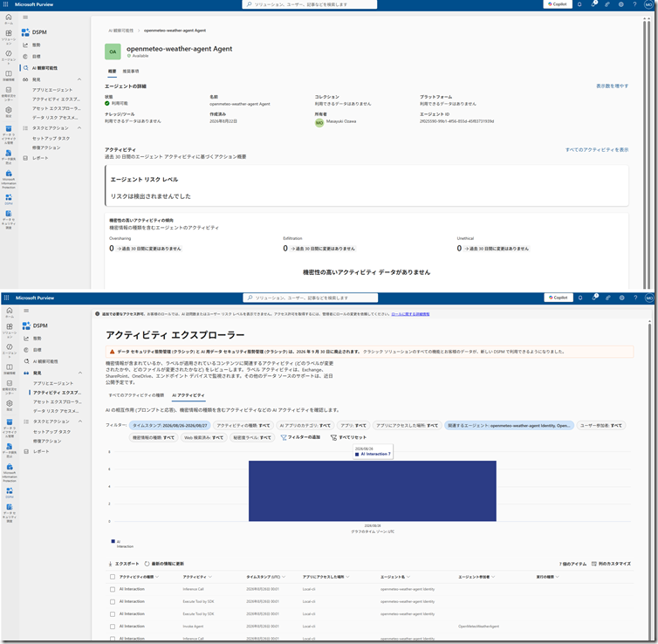
Task: Switch to All activity types tab
Action: (136, 395)
